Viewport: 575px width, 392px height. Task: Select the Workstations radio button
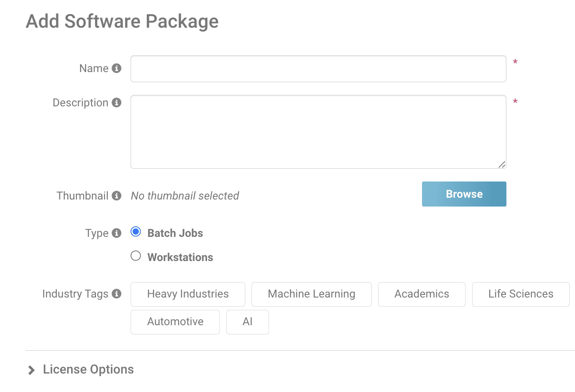[135, 255]
